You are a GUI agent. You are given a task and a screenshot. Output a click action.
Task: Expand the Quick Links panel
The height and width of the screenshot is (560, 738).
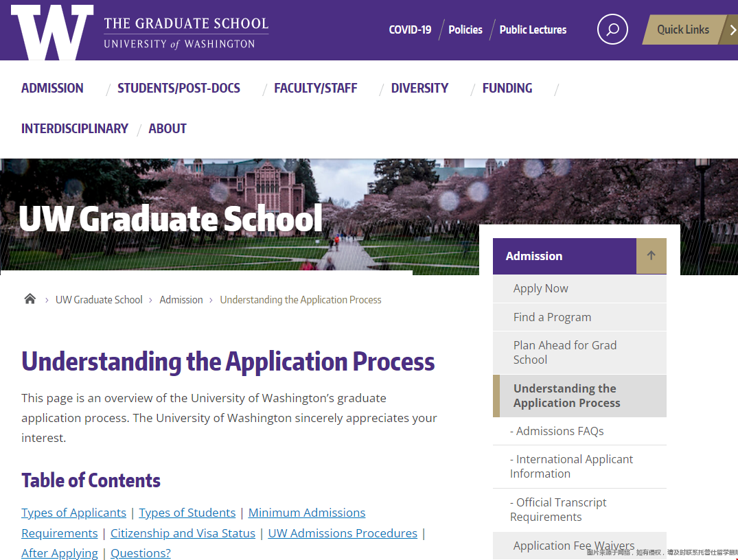pos(690,30)
